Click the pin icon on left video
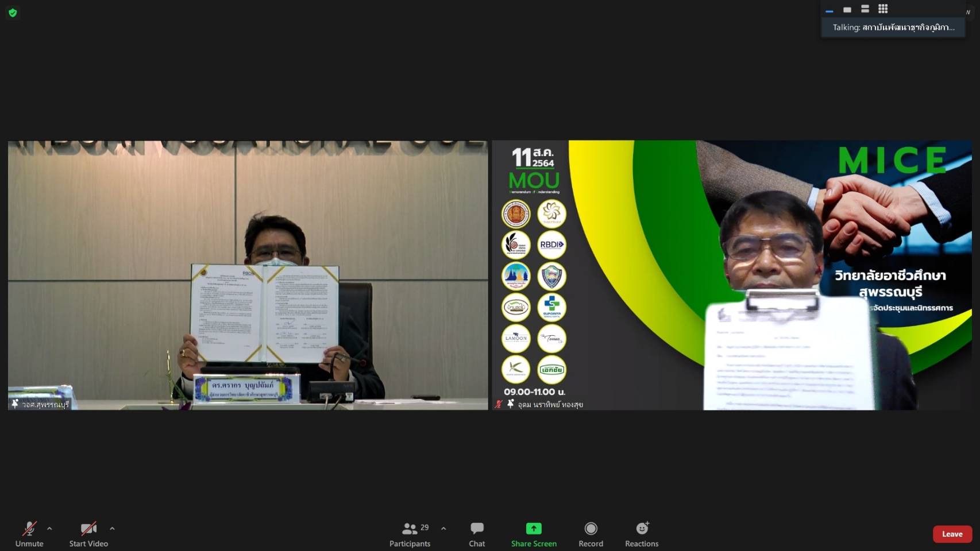 (15, 404)
